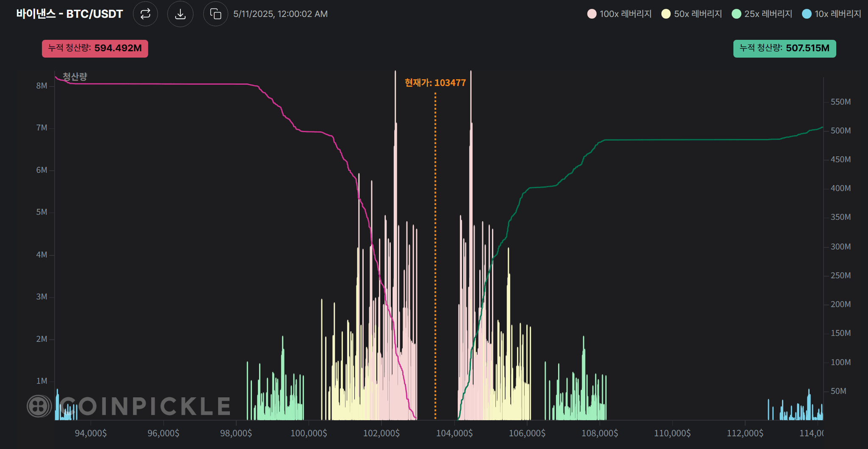The width and height of the screenshot is (868, 449).
Task: Click the pink 100x leverage legend circle
Action: [592, 14]
